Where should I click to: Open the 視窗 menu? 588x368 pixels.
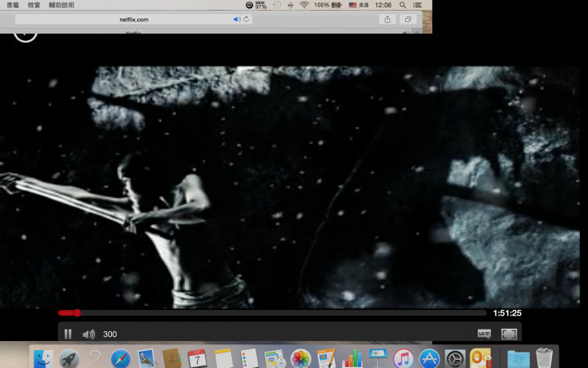pos(33,5)
